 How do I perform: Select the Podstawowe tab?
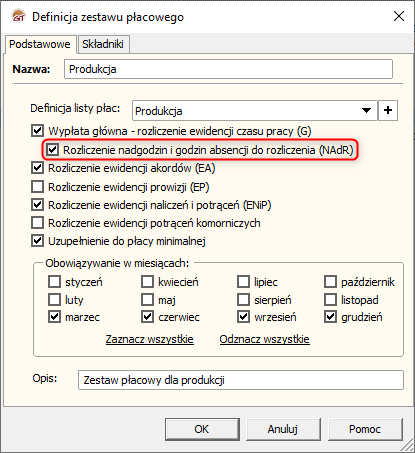point(40,44)
